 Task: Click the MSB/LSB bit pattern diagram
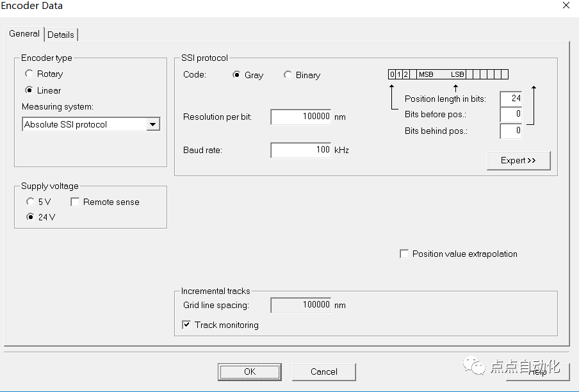pos(448,74)
